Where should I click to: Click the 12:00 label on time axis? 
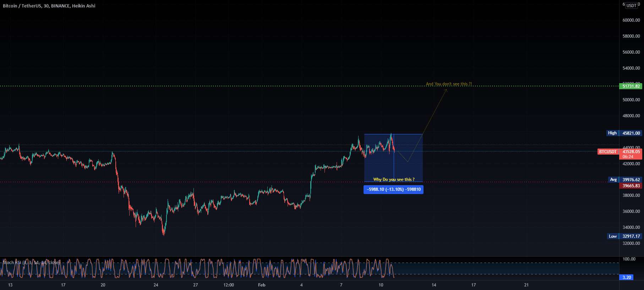click(x=229, y=285)
